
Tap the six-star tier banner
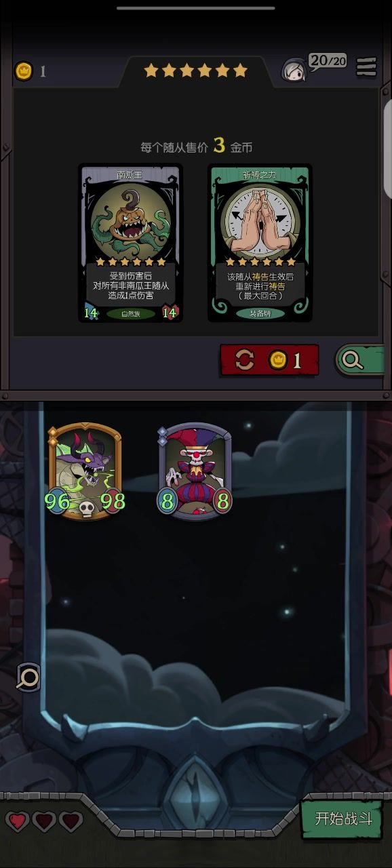(x=195, y=71)
